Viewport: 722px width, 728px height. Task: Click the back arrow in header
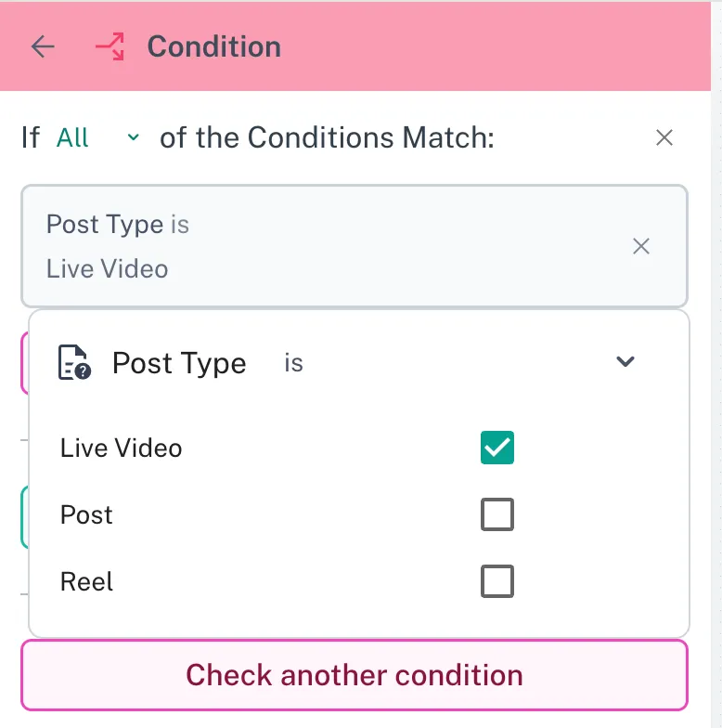[x=43, y=46]
